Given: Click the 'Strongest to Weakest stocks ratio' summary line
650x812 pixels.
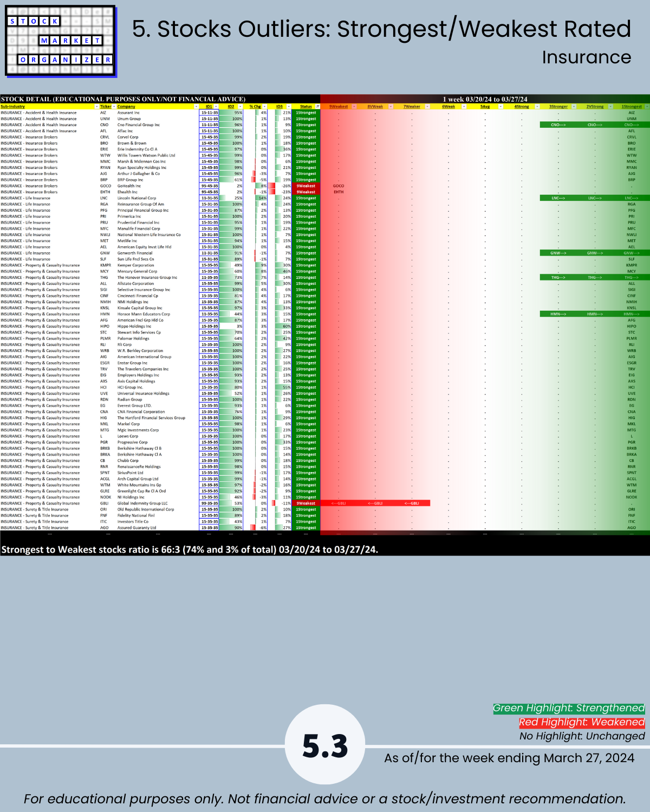Looking at the screenshot, I should (190, 549).
